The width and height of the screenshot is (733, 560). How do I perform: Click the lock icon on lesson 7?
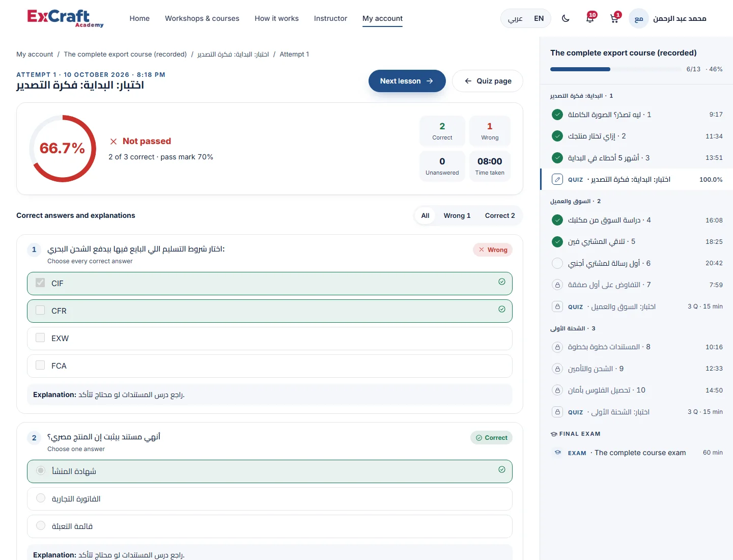[557, 285]
